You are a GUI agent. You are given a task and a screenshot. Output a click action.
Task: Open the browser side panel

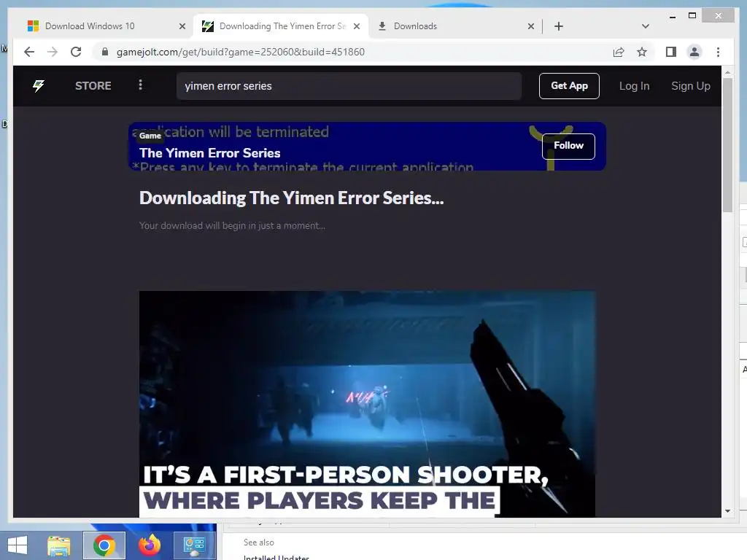pyautogui.click(x=671, y=52)
